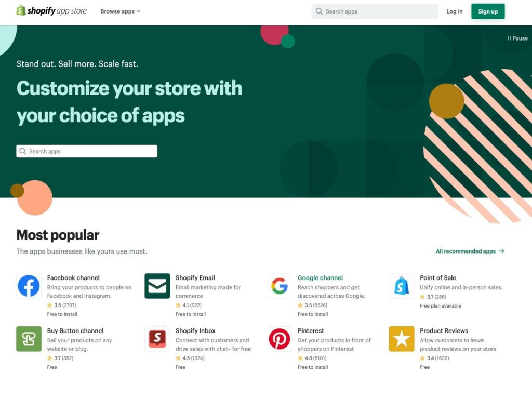Image resolution: width=532 pixels, height=399 pixels.
Task: Open the Google channel title link
Action: click(320, 277)
